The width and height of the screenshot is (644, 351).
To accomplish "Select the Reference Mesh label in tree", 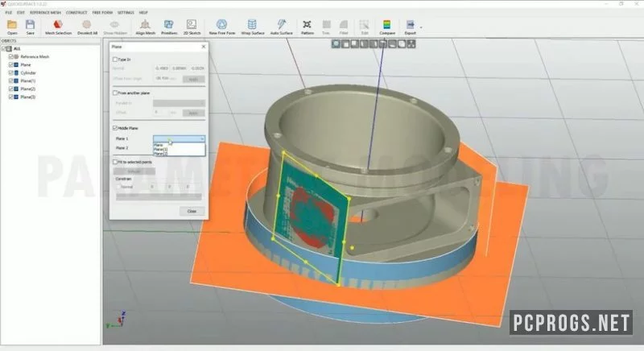I will click(x=35, y=56).
